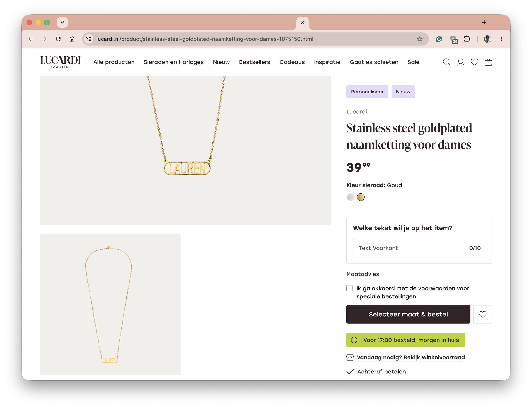
Task: Open the Chrome three-dot menu
Action: tap(501, 39)
